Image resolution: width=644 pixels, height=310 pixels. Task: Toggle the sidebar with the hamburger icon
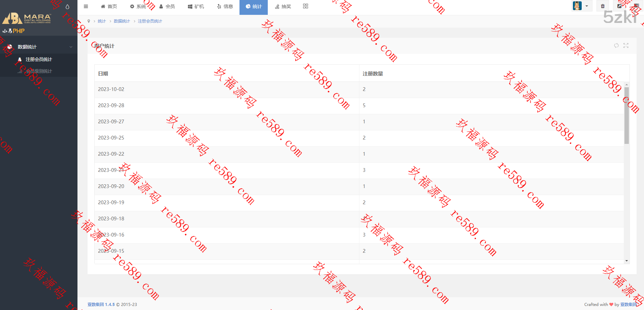coord(86,6)
